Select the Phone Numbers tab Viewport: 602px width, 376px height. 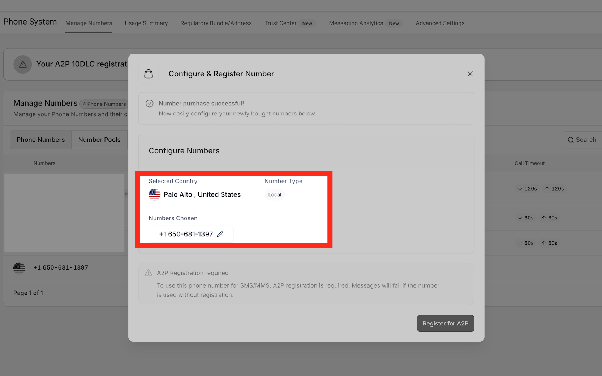tap(41, 140)
